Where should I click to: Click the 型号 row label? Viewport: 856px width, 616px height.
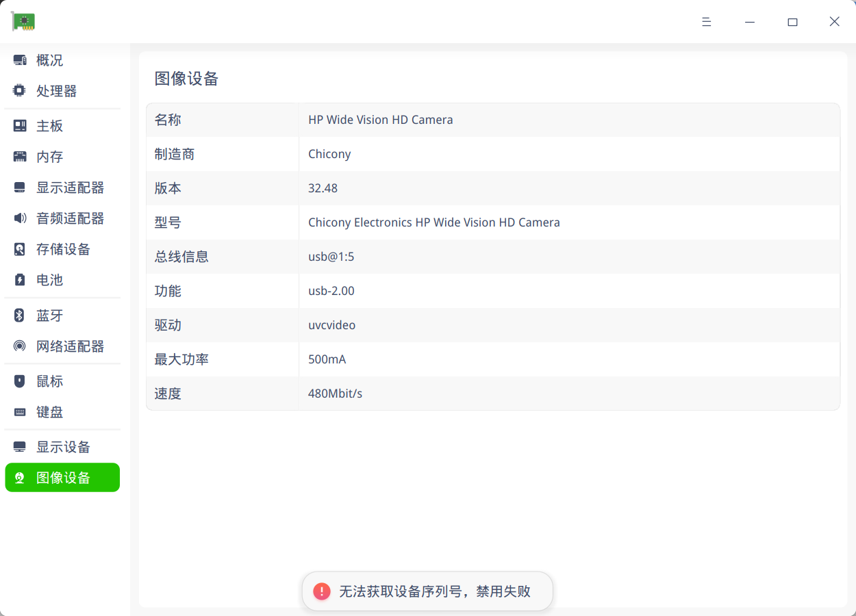(168, 222)
